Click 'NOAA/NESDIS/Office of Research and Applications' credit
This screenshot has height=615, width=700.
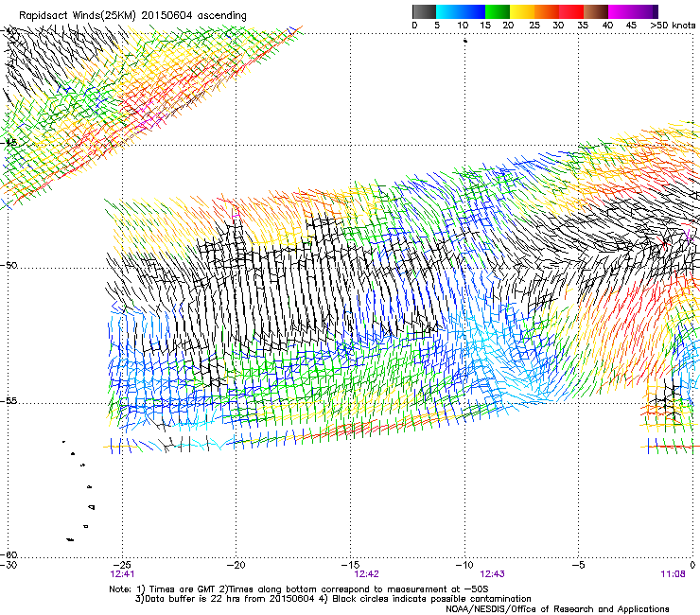(557, 609)
